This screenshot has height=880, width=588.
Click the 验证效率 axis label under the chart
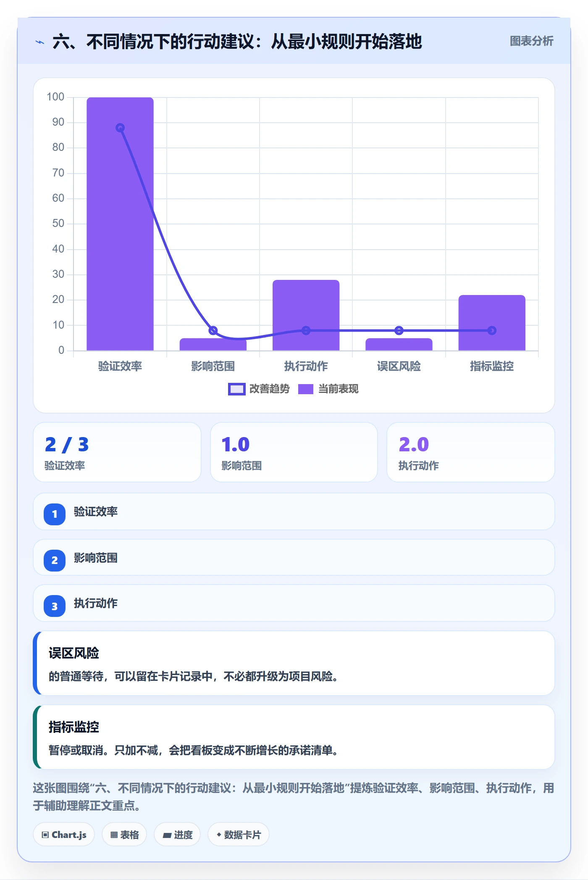[120, 366]
